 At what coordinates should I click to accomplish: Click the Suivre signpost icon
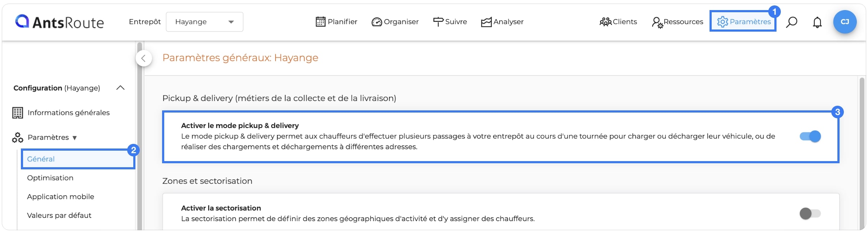[x=438, y=22]
